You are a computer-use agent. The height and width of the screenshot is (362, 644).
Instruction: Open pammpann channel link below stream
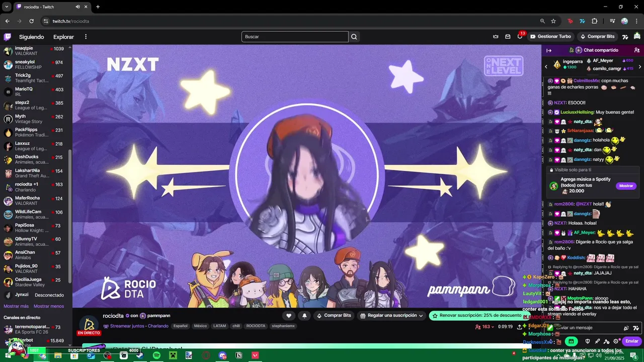click(158, 316)
